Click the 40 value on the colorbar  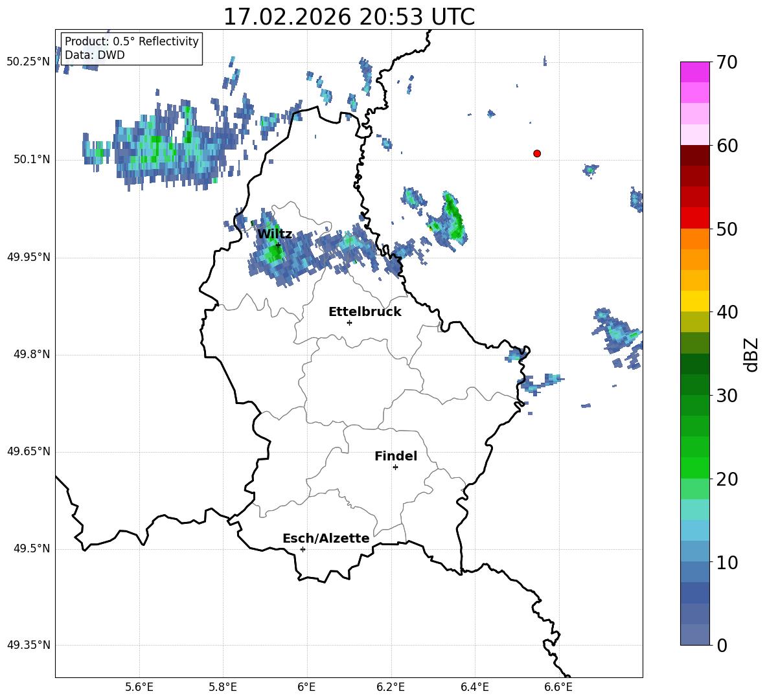(x=727, y=312)
